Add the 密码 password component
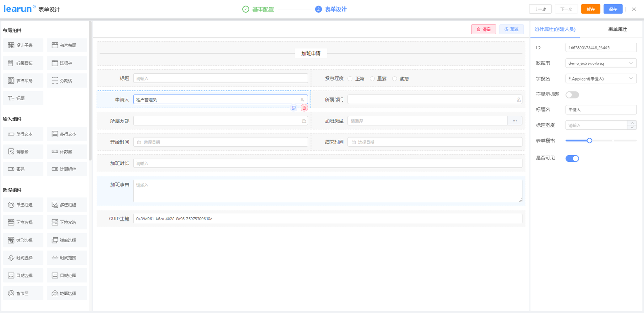 (x=23, y=169)
